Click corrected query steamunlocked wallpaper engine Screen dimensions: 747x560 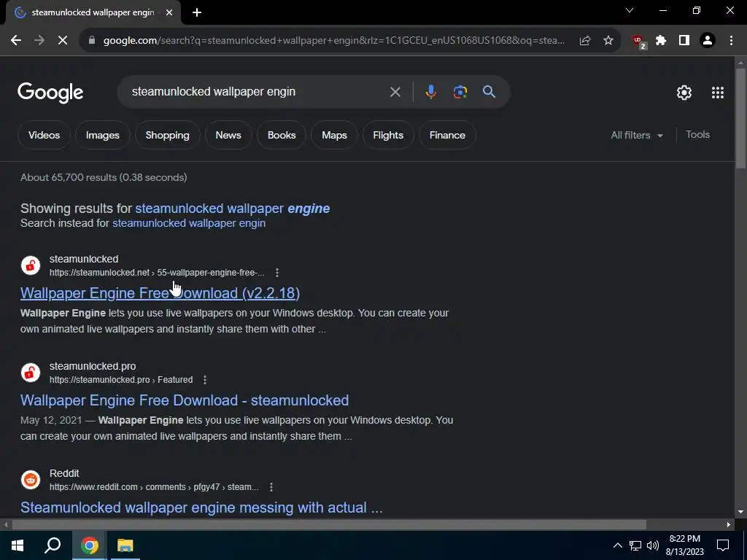tap(233, 209)
